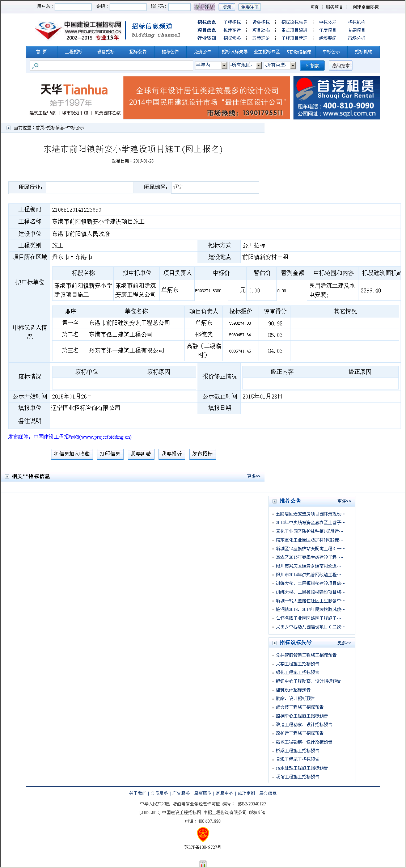Click the 我要纠错 button
This screenshot has width=406, height=868.
141,454
